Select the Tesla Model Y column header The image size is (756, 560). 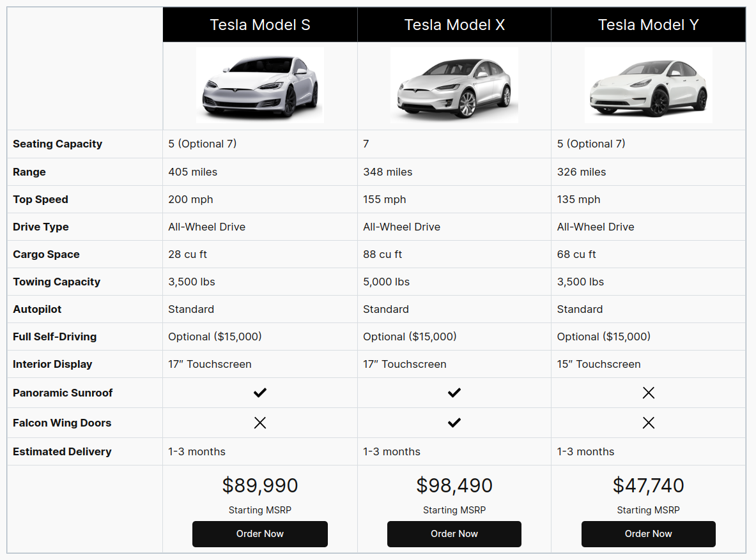pos(648,25)
